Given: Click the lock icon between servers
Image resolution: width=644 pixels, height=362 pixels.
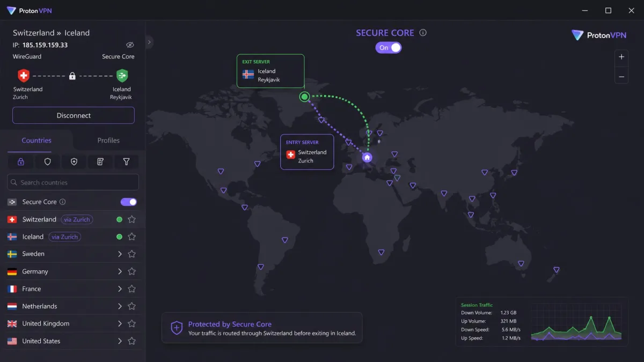Looking at the screenshot, I should click(72, 76).
